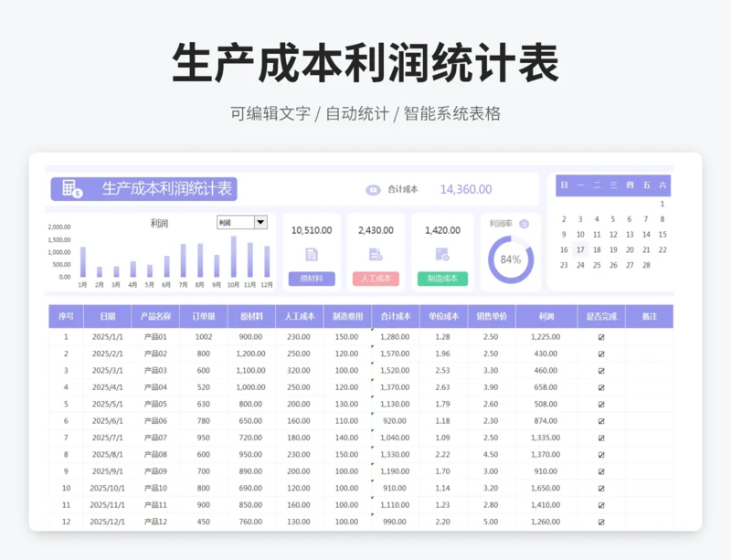This screenshot has width=731, height=560.
Task: Click the document icon above 原材料
Action: coord(312,255)
